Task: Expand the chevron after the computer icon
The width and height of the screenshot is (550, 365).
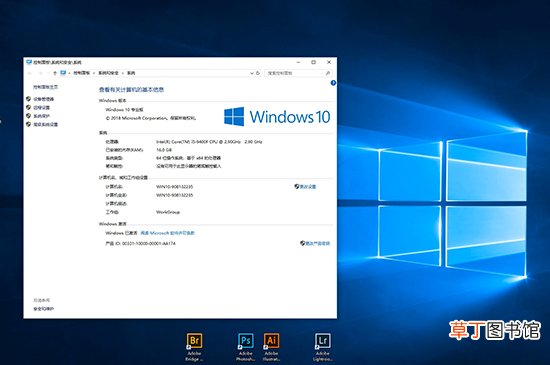Action: (x=69, y=73)
